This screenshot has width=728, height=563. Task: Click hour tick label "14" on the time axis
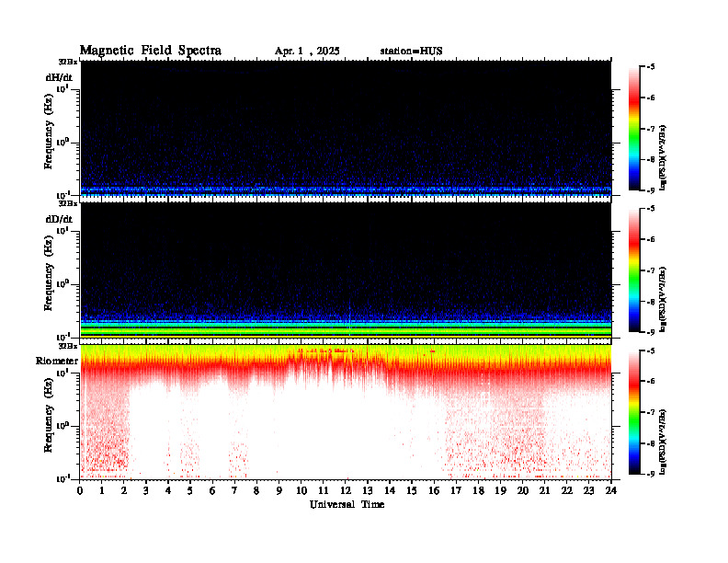coord(390,491)
